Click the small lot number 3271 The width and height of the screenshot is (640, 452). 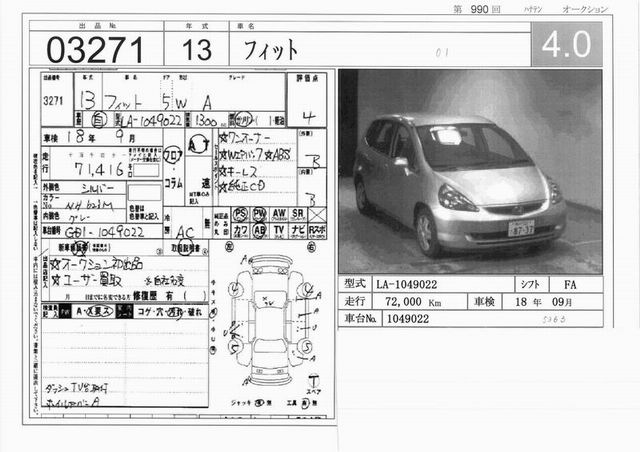pyautogui.click(x=53, y=101)
